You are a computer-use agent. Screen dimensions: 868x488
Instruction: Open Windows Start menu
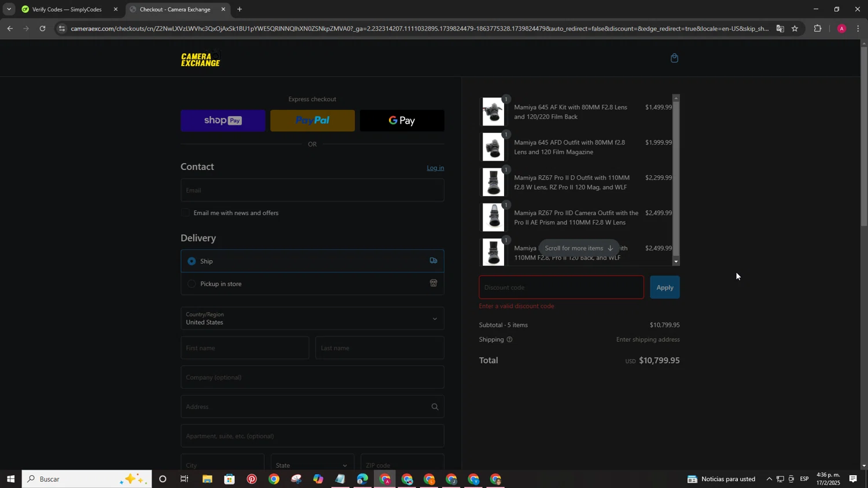pos(10,479)
